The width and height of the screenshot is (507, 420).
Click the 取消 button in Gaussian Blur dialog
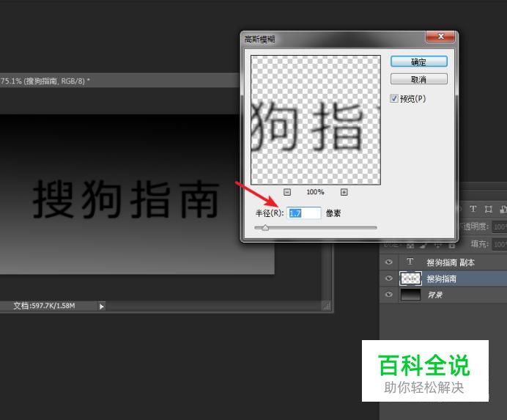point(419,79)
